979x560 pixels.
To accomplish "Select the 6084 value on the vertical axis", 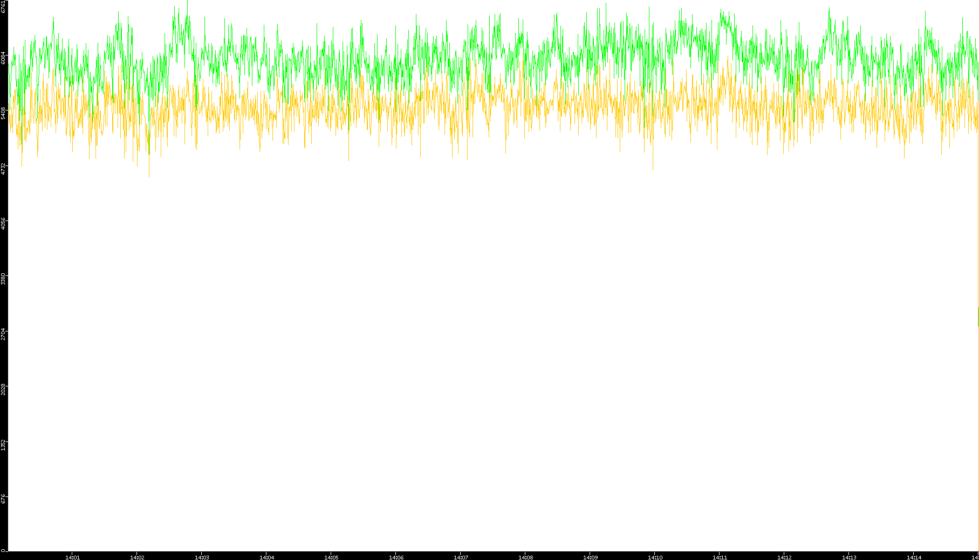I will pyautogui.click(x=3, y=58).
